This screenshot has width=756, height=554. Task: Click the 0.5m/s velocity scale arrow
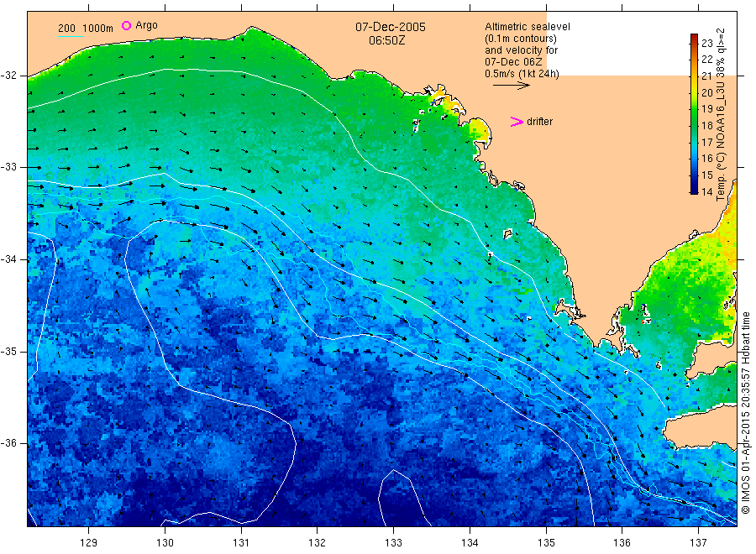click(511, 86)
